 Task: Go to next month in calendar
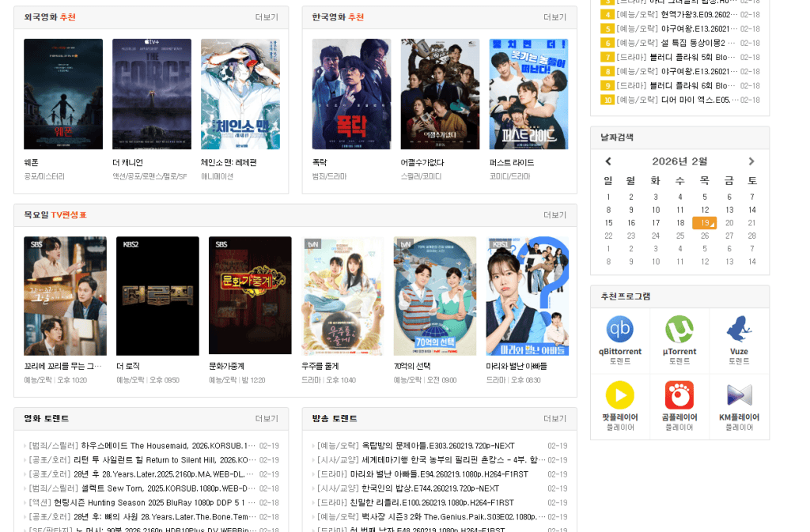pos(751,161)
